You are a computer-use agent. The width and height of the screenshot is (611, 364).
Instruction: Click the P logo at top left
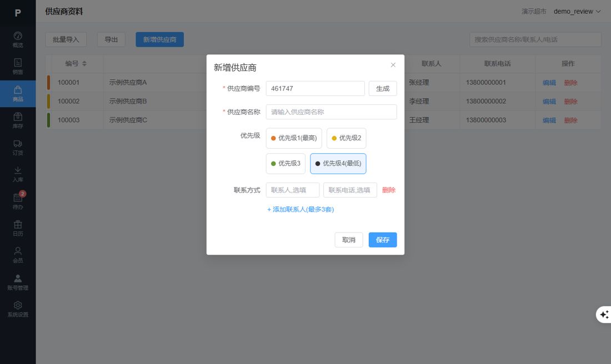(18, 13)
